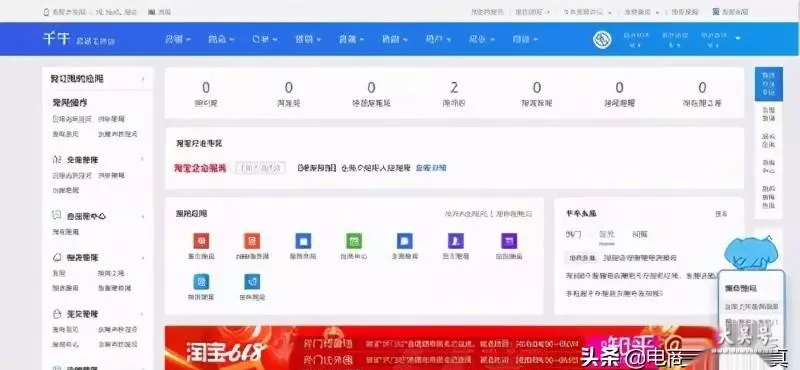This screenshot has width=800, height=370.
Task: Click the blue link ending the announcement row
Action: point(431,167)
